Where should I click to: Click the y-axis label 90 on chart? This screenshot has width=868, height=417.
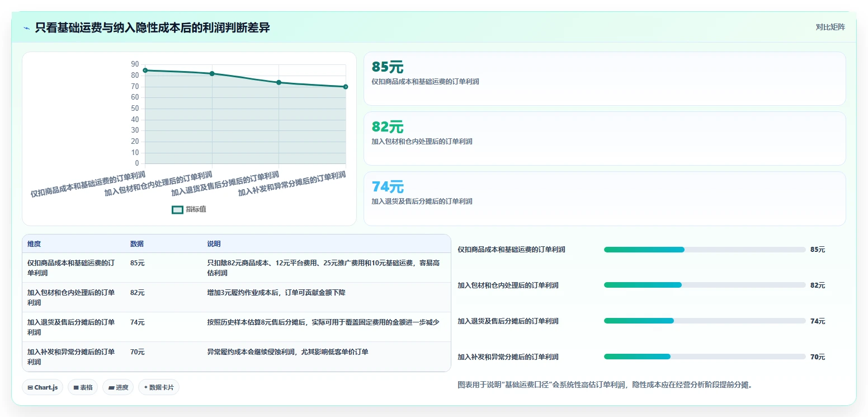(135, 64)
